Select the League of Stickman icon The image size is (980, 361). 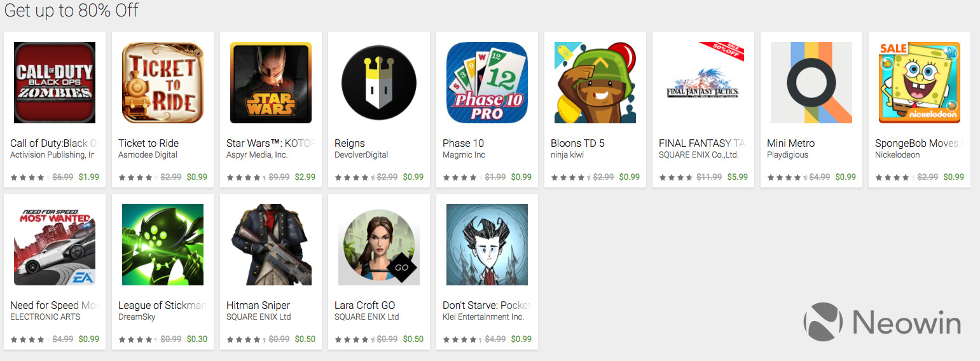pyautogui.click(x=163, y=245)
